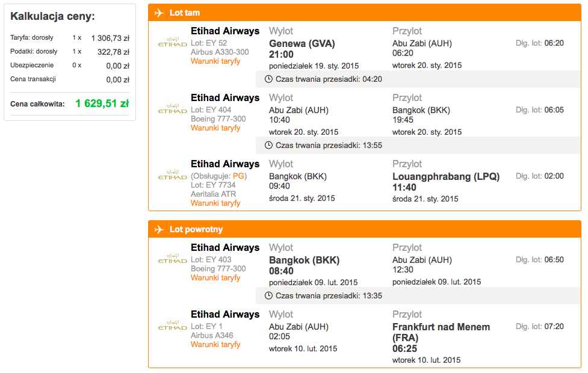Open Warunki taryfy for flight EY 7734

point(215,203)
